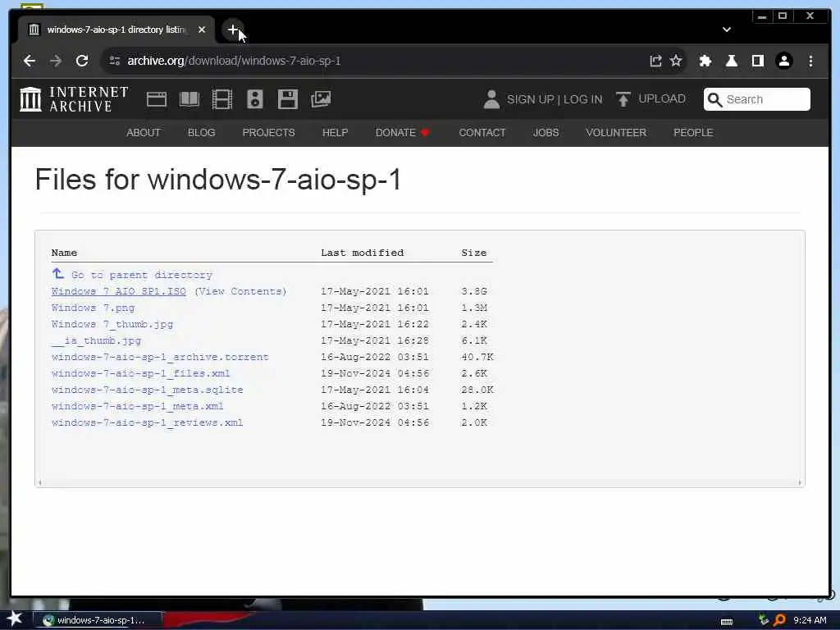The height and width of the screenshot is (630, 840).
Task: Open the DONATE menu item
Action: [402, 132]
